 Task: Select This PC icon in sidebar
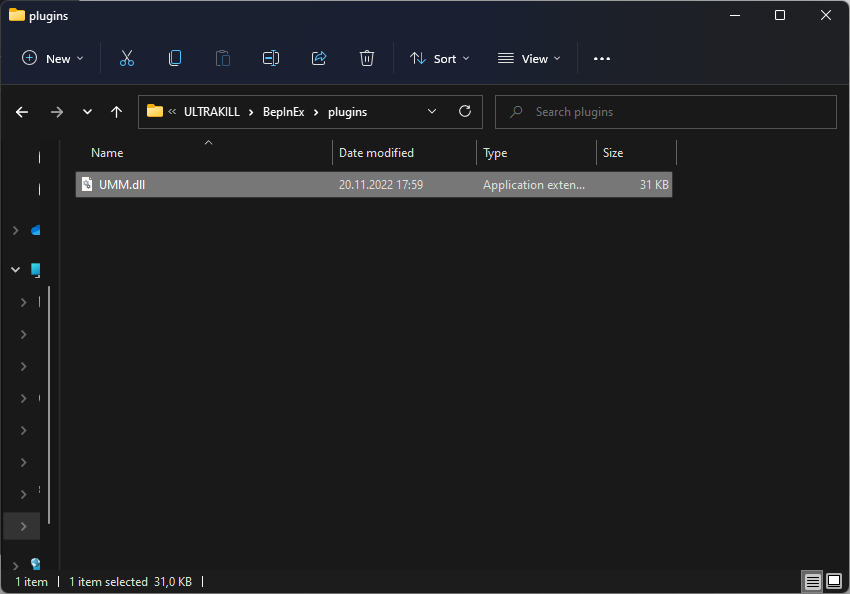click(36, 269)
